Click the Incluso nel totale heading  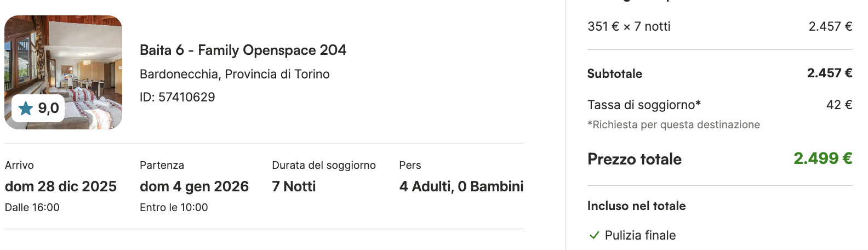pyautogui.click(x=636, y=206)
